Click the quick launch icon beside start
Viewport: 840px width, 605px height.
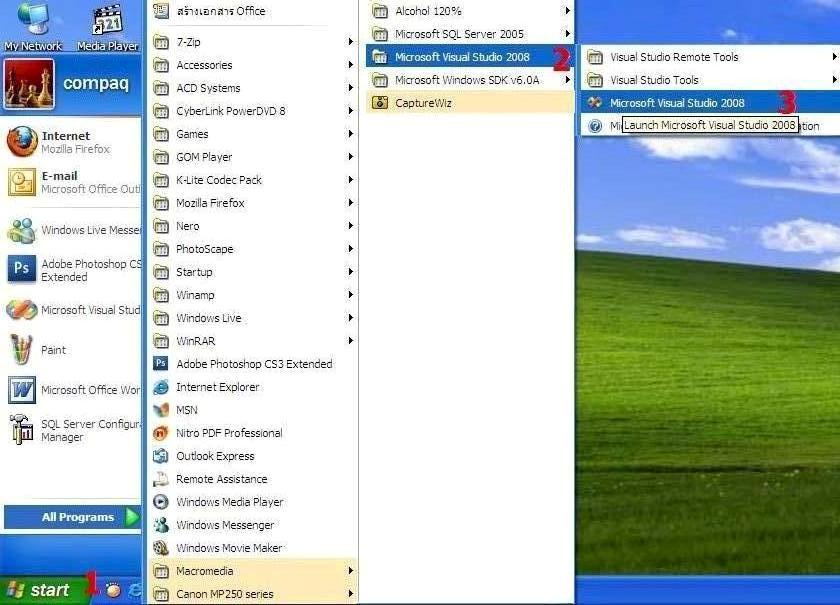(x=113, y=590)
